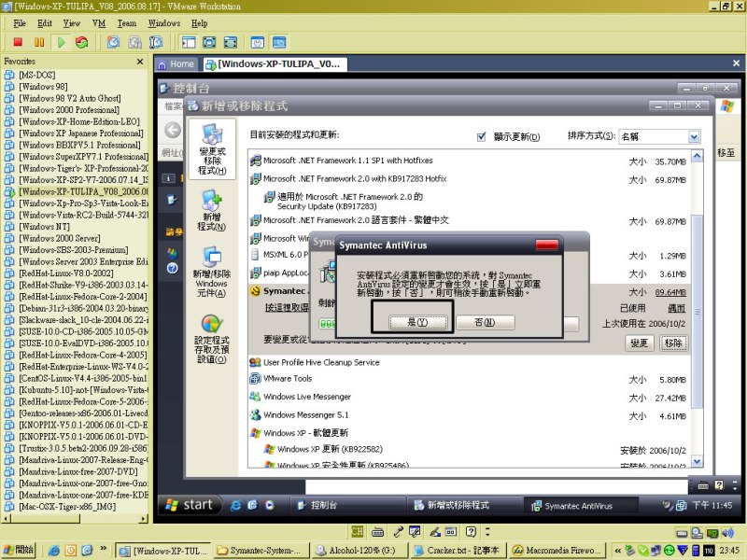Screen dimensions: 747x560
Task: Click the host 開始 start button
Action: (x=18, y=550)
